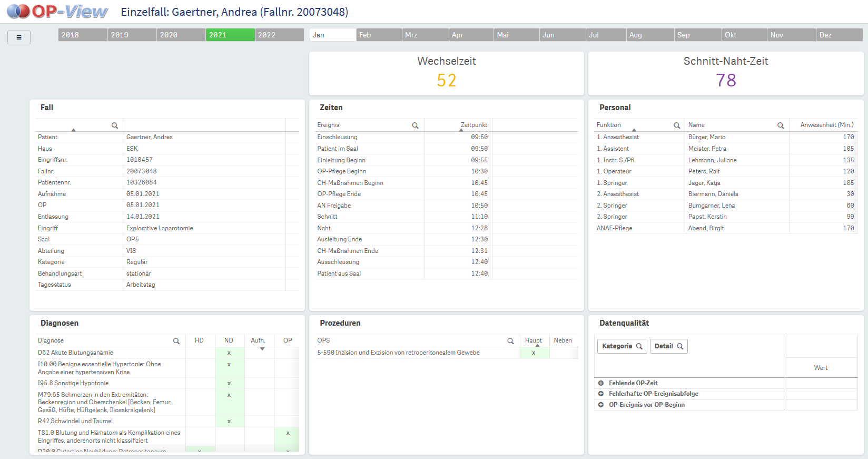
Task: Click the Kategorie dimension button
Action: click(622, 346)
